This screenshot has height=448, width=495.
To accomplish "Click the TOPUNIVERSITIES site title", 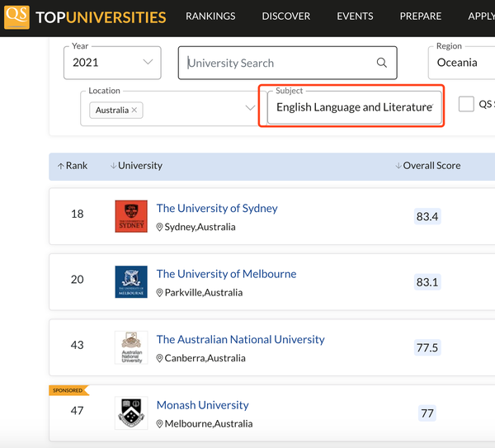I will click(x=101, y=17).
